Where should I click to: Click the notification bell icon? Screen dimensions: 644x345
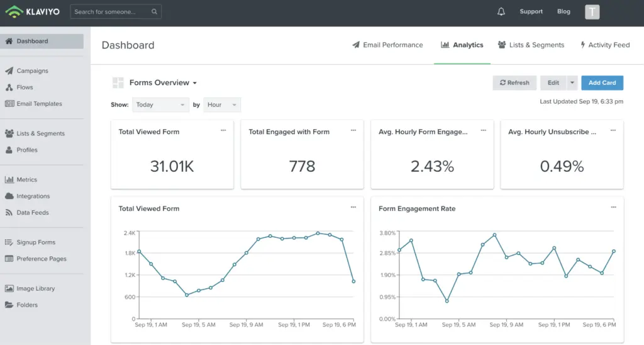tap(501, 11)
